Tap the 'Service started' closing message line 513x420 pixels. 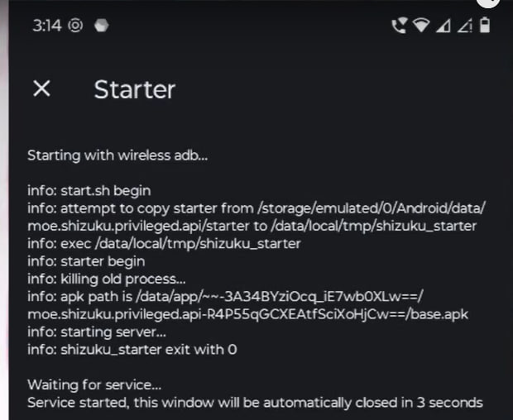[255, 403]
